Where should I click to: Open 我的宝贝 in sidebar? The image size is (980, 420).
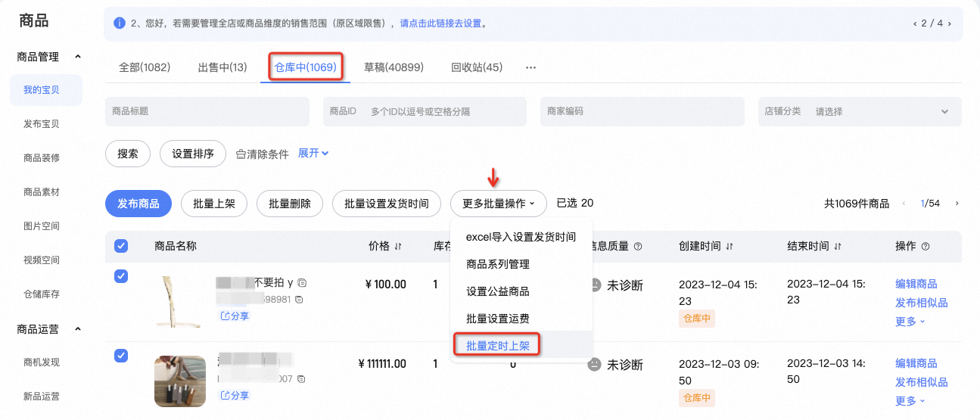[x=46, y=90]
